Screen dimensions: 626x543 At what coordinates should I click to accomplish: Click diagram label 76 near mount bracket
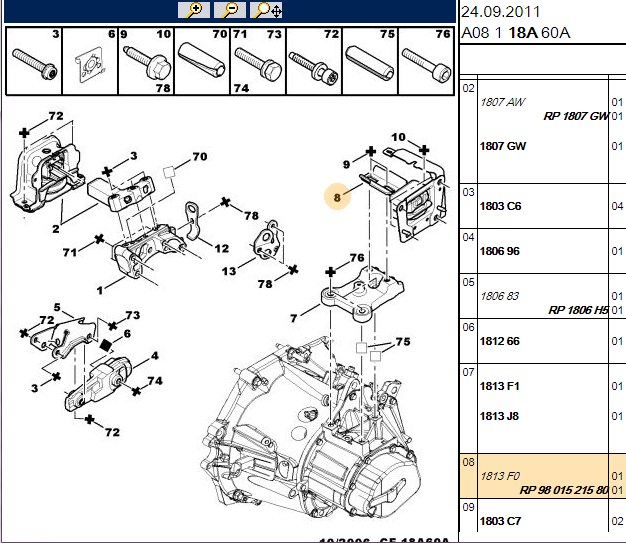click(357, 258)
